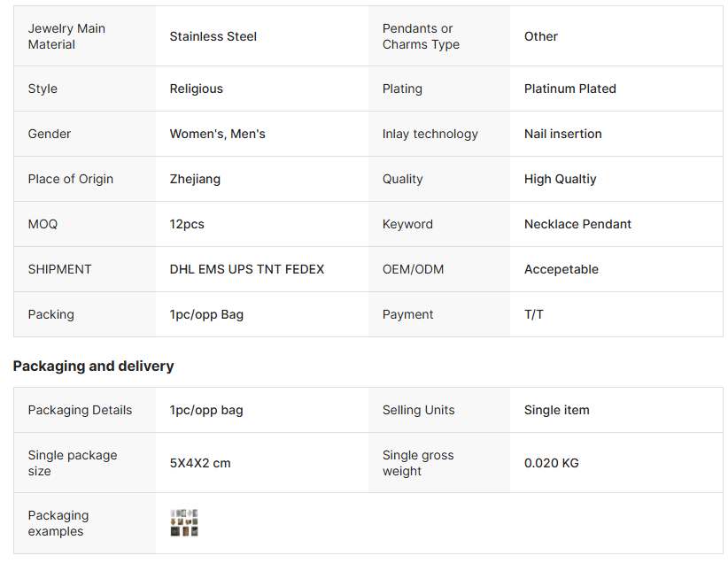
Task: Click the "Zhejiang" place of origin value
Action: pos(195,179)
